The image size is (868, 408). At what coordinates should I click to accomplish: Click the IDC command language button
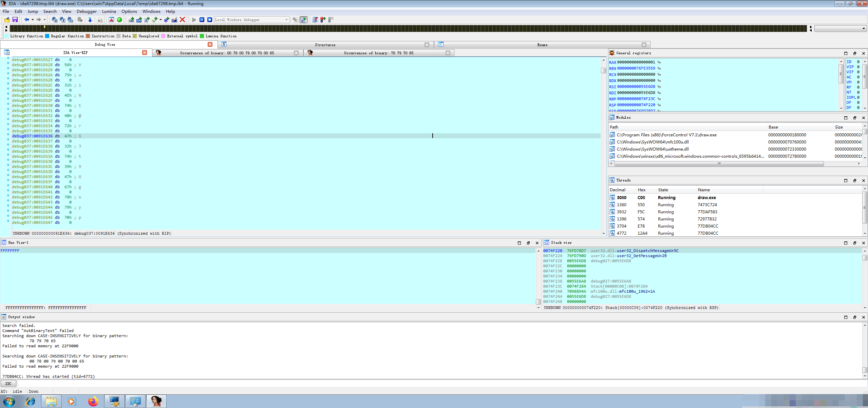click(8, 384)
